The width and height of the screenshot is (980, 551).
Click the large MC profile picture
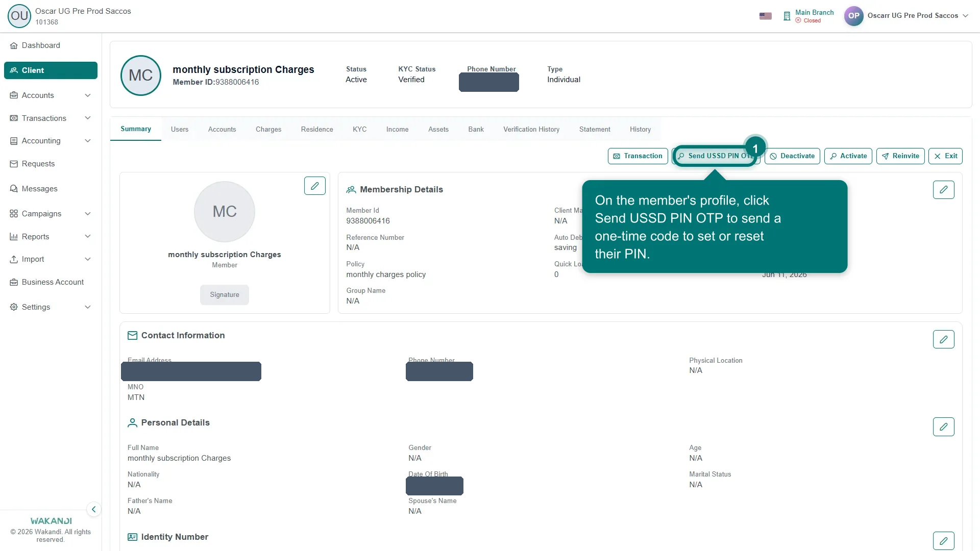click(225, 212)
